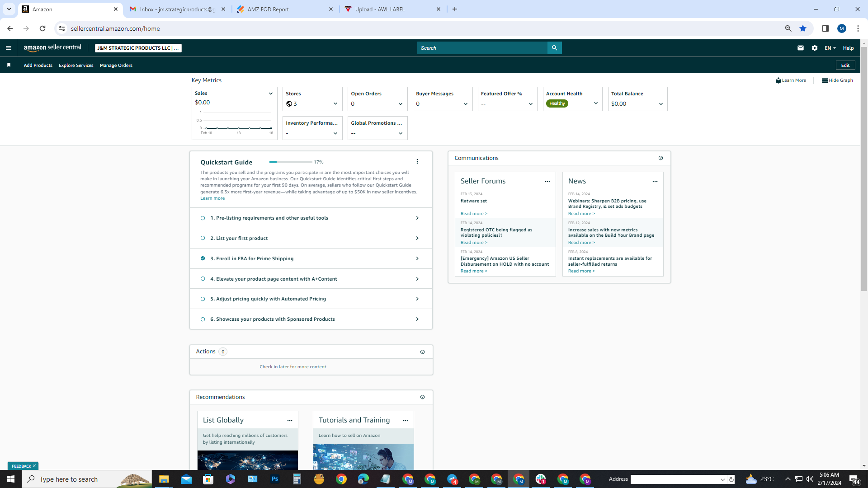Image resolution: width=868 pixels, height=488 pixels.
Task: Expand the Open Orders dropdown
Action: coord(401,104)
